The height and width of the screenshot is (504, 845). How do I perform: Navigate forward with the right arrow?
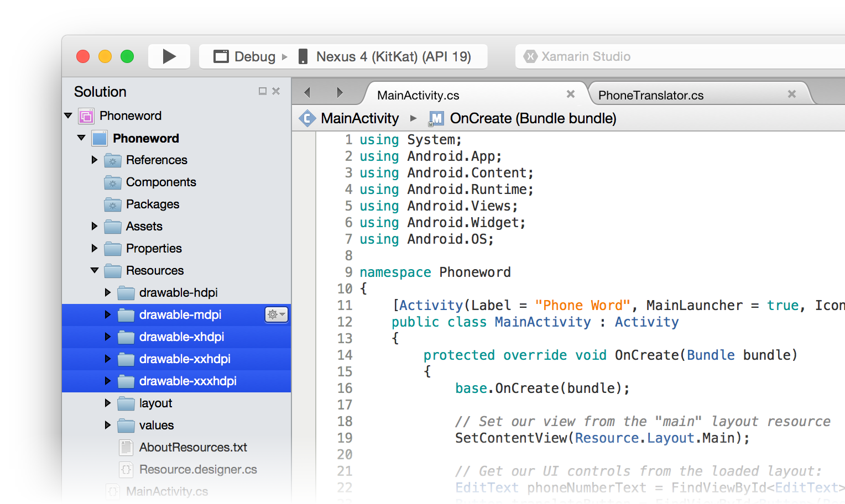340,93
